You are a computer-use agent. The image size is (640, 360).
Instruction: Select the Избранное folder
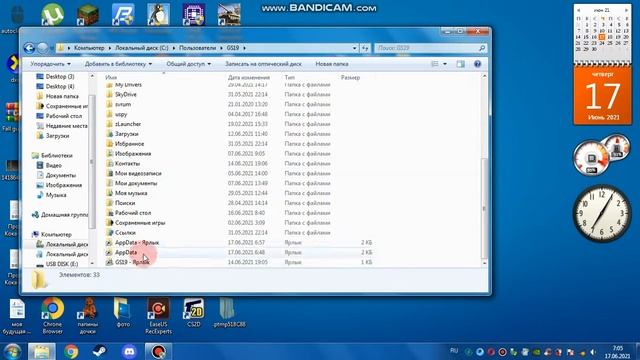[x=125, y=144]
